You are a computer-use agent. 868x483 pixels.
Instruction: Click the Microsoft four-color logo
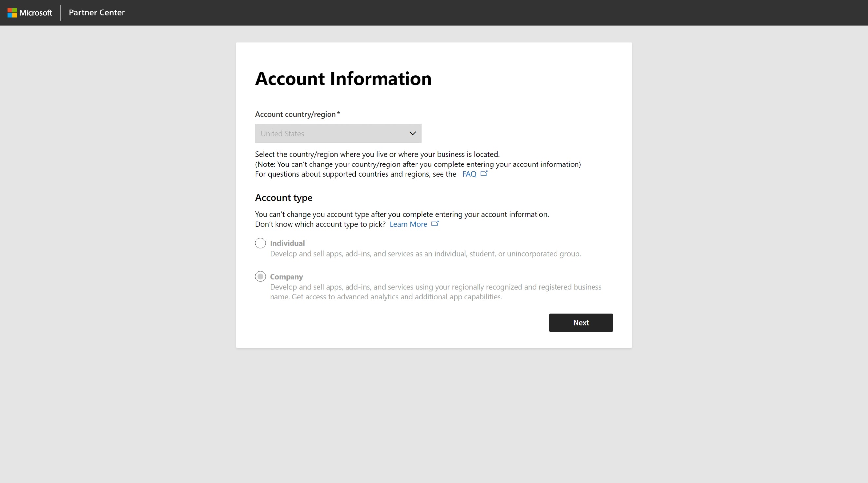[12, 13]
